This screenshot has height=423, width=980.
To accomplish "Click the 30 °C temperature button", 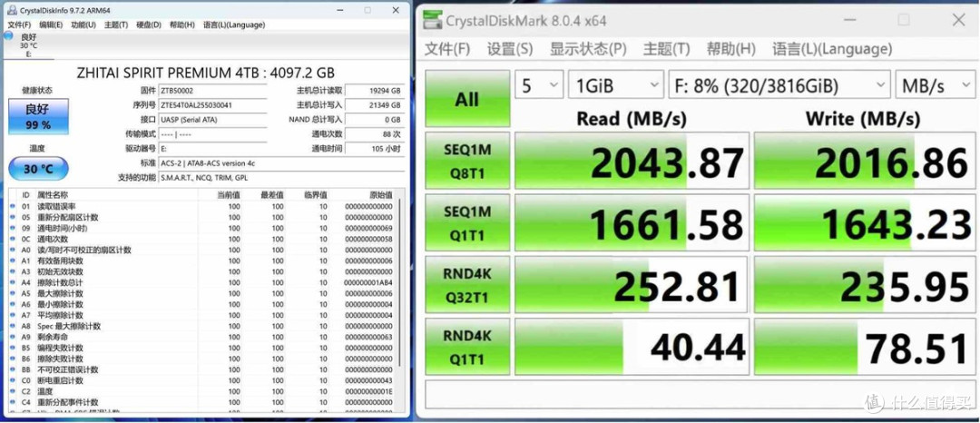I will (x=38, y=169).
